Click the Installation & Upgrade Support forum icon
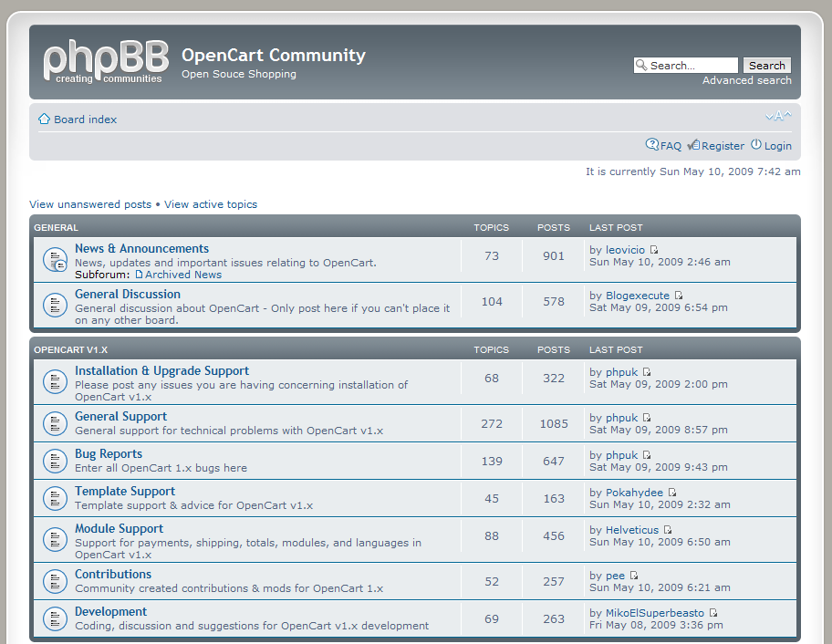832x644 pixels. click(x=55, y=381)
